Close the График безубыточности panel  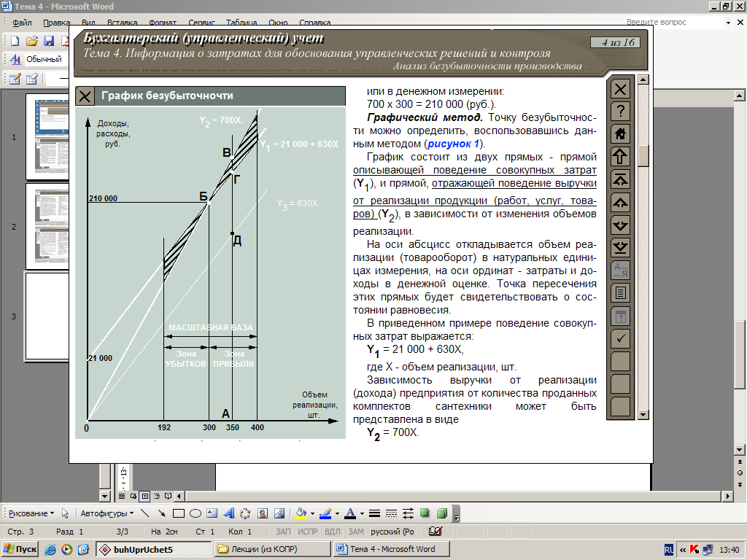(x=85, y=96)
